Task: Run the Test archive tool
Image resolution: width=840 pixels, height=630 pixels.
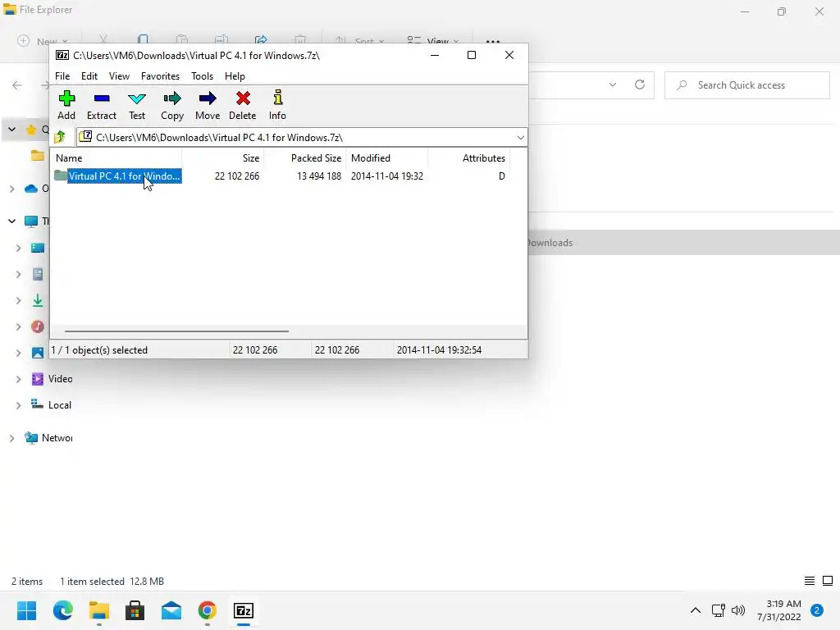Action: pos(137,105)
